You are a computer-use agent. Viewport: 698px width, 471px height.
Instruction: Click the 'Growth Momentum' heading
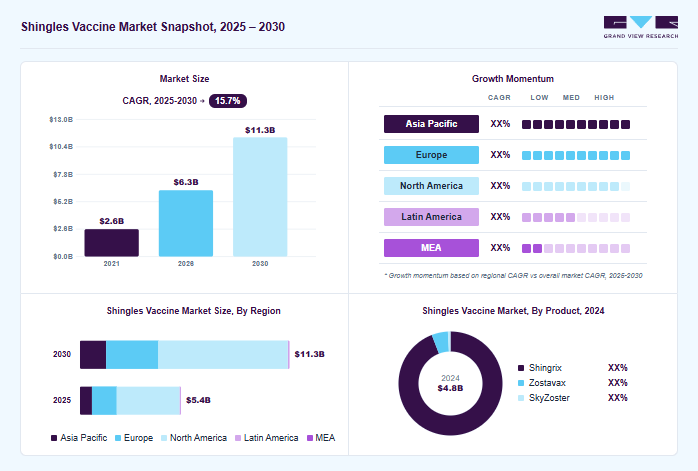[x=513, y=79]
